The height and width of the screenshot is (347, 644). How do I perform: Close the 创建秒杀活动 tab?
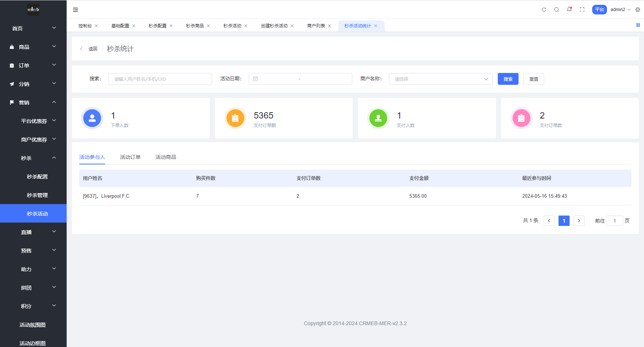pyautogui.click(x=292, y=26)
